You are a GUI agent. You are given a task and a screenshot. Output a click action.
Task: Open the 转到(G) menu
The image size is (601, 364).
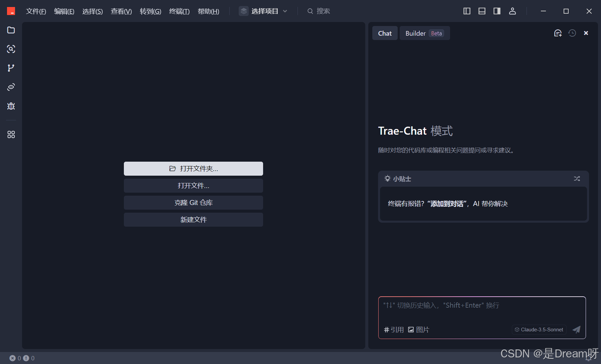coord(150,11)
